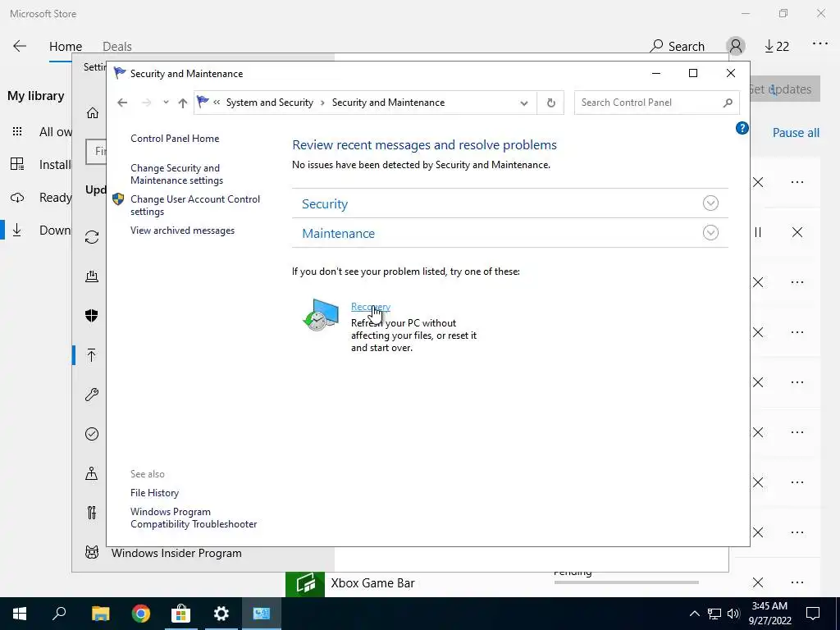Select Troubleshoot wrench icon in Settings
The image size is (840, 630).
tap(92, 395)
